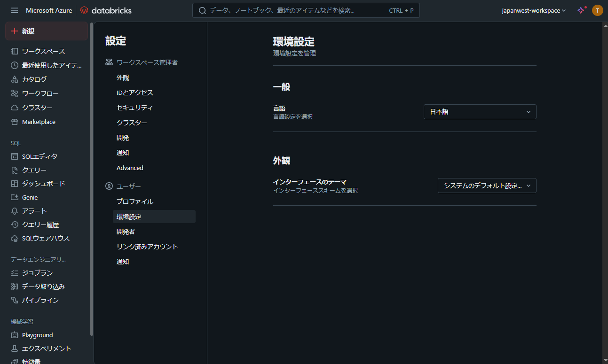Open the カタログ icon in sidebar
This screenshot has height=364, width=608.
tap(15, 79)
